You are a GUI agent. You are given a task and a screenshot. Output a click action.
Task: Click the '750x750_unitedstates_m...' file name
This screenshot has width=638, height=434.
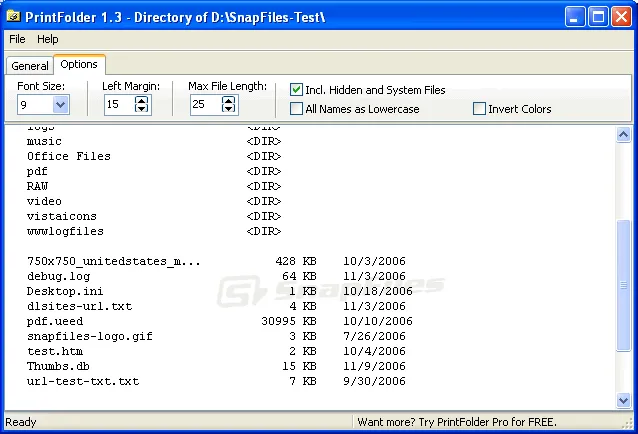click(x=114, y=261)
